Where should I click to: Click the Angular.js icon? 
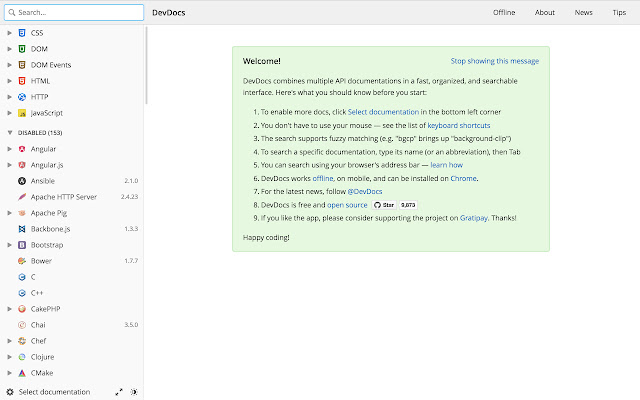pyautogui.click(x=22, y=165)
